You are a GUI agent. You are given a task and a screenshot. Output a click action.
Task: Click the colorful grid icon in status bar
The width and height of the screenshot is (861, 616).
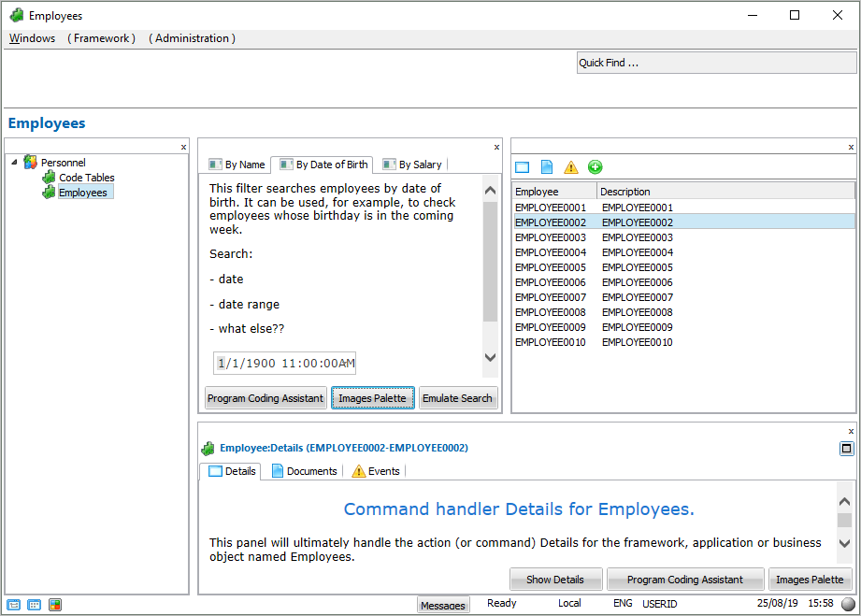(x=55, y=605)
